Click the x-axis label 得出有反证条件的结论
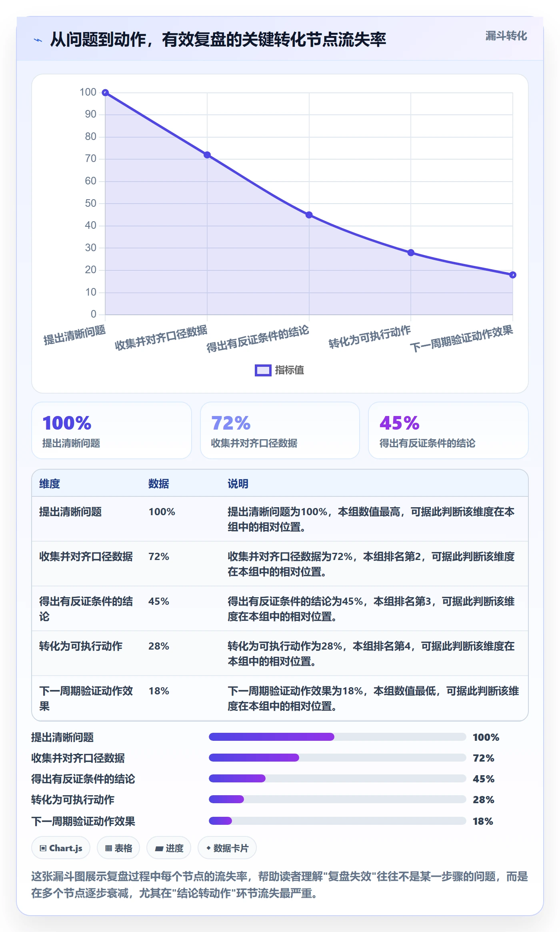Image resolution: width=560 pixels, height=932 pixels. pos(258,339)
